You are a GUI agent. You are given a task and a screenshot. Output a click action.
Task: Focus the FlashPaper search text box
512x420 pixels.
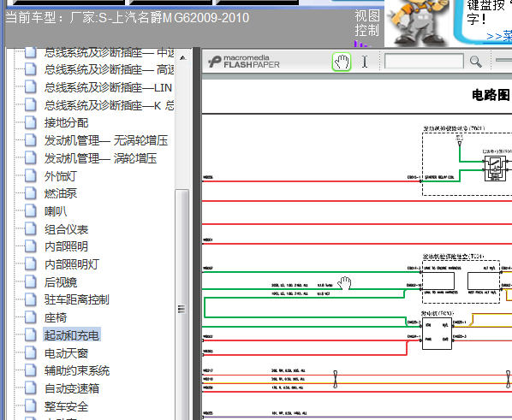tap(424, 62)
